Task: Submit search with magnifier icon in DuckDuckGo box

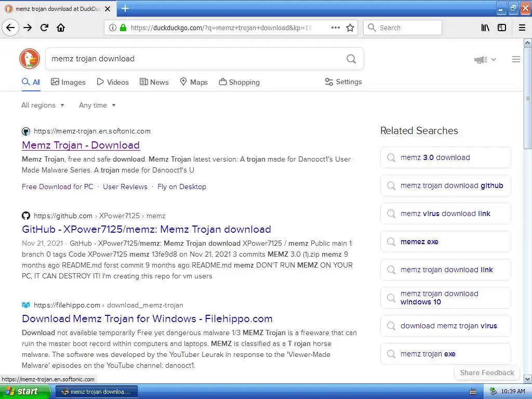Action: pyautogui.click(x=351, y=59)
